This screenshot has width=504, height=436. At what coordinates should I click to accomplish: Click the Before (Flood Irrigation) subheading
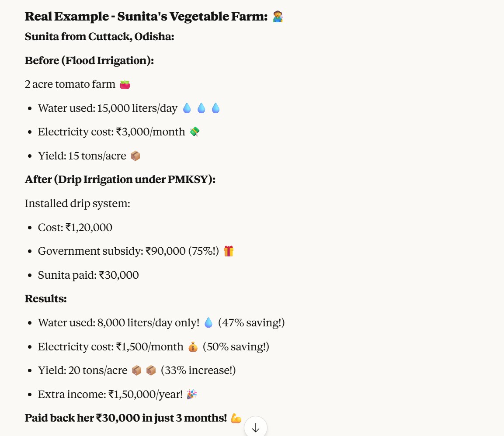click(x=89, y=60)
